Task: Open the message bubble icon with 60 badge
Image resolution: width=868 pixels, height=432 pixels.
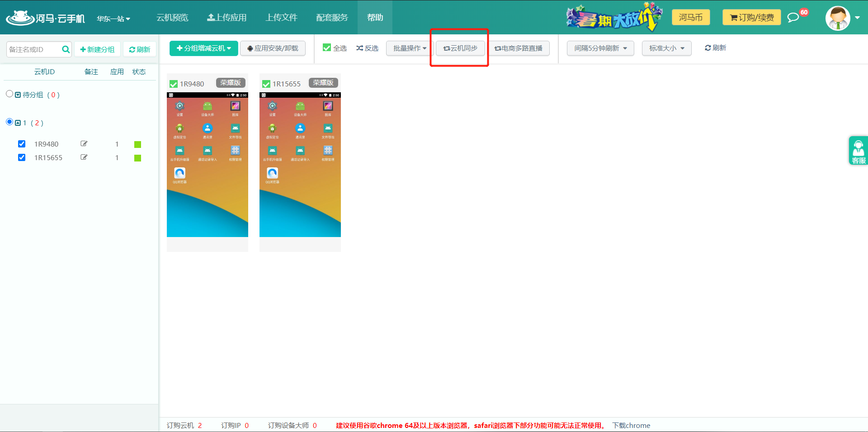Action: [x=793, y=18]
